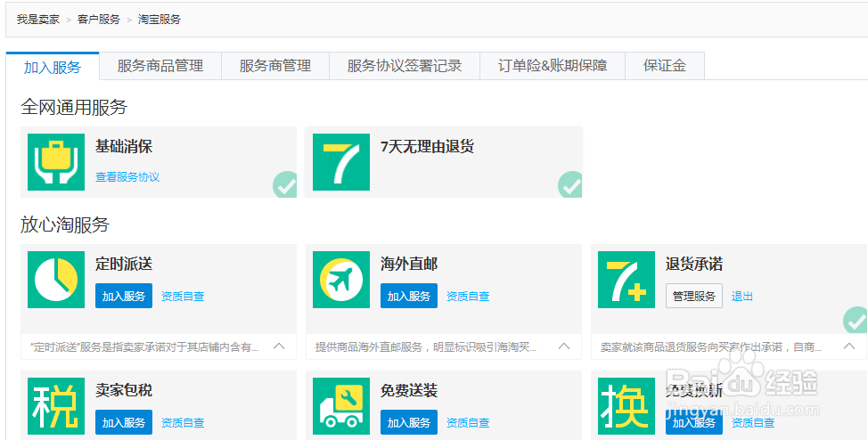Open 资质自查 link for 免费送装
The width and height of the screenshot is (868, 440).
tap(468, 422)
